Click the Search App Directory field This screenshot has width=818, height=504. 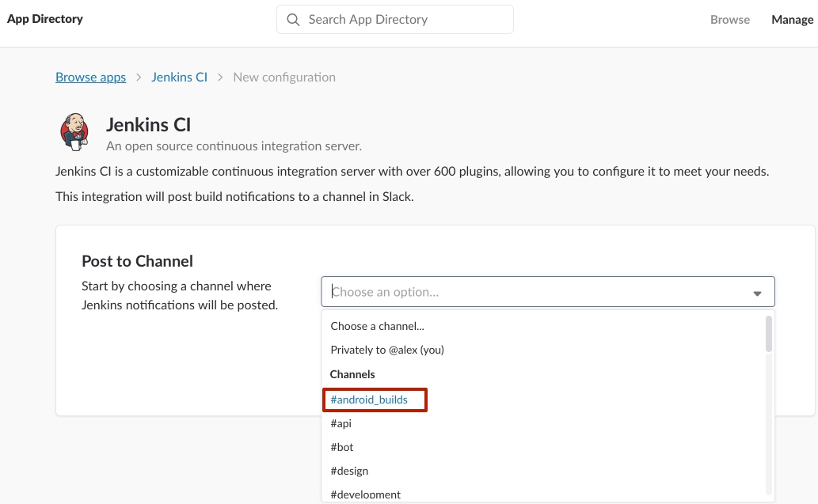395,20
